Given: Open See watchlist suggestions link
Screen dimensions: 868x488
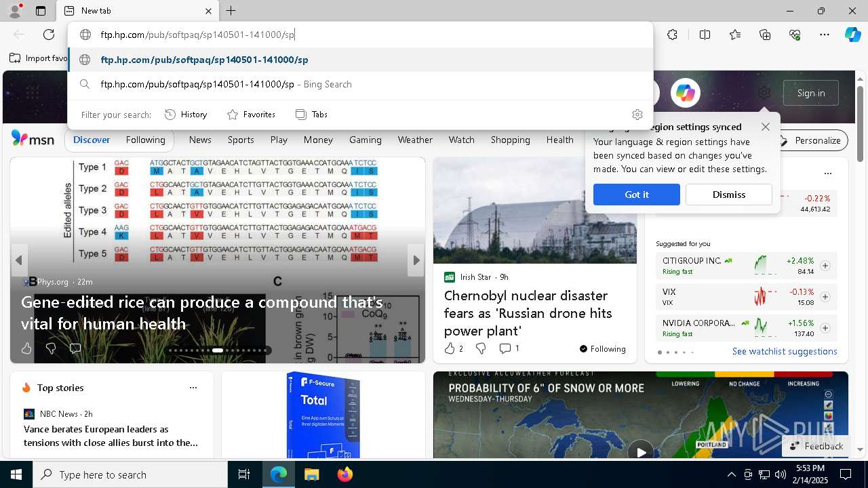Looking at the screenshot, I should pos(785,351).
